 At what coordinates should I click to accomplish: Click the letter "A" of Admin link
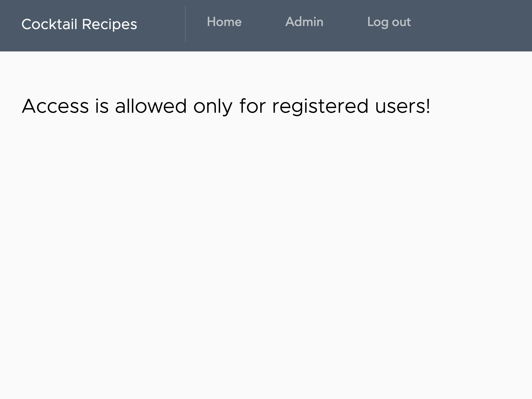click(290, 22)
